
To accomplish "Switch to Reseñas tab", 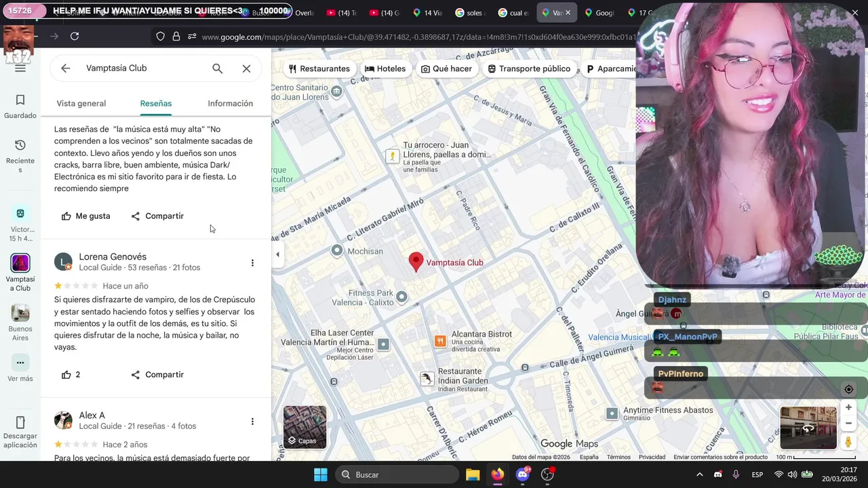I will pyautogui.click(x=156, y=104).
